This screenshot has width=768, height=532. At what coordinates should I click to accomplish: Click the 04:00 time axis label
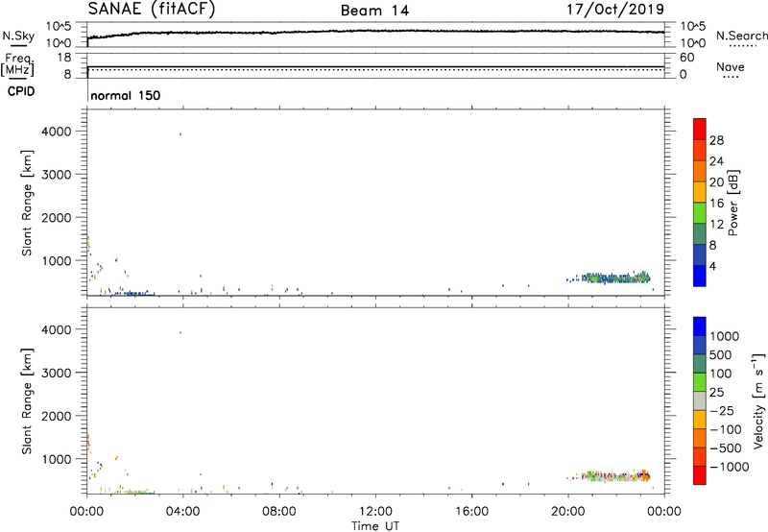tap(183, 512)
